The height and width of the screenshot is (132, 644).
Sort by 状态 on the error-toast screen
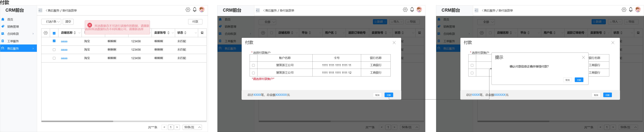click(x=185, y=33)
